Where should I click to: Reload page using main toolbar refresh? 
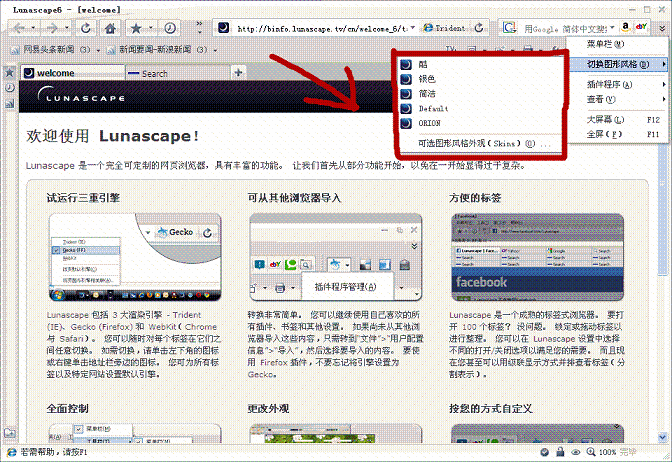point(86,29)
